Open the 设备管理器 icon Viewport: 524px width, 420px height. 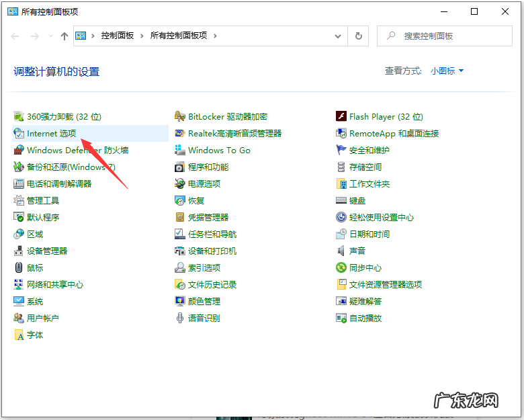[x=19, y=251]
